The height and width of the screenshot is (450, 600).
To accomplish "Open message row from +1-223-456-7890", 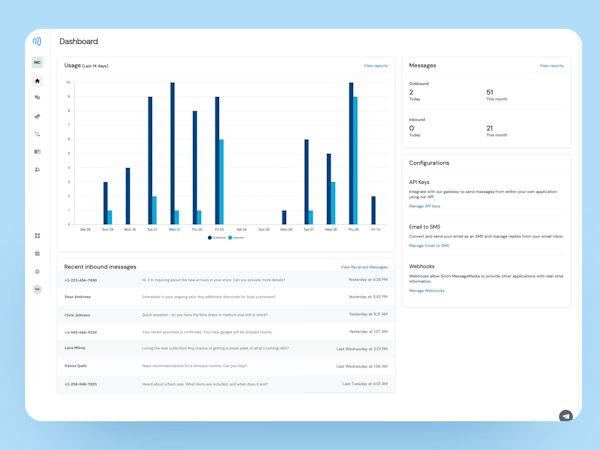I will point(226,280).
